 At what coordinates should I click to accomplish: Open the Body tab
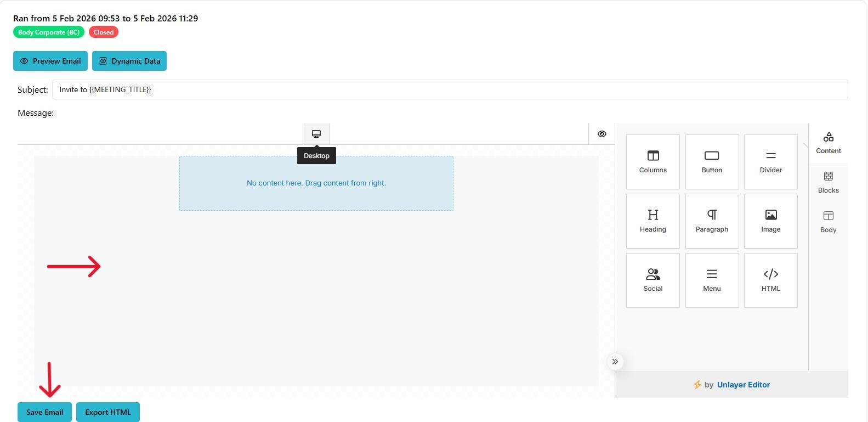click(x=828, y=222)
